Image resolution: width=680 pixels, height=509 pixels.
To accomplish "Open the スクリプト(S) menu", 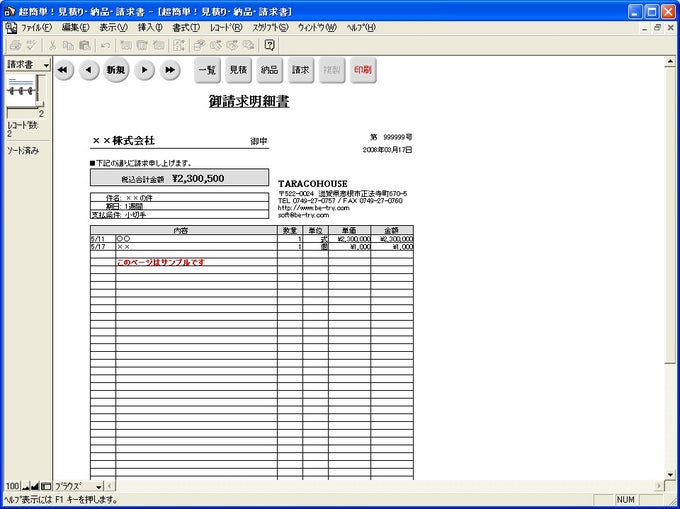I will (x=270, y=28).
